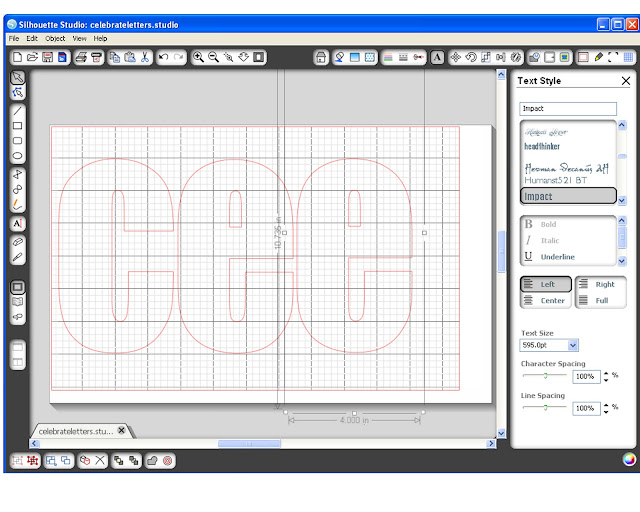Viewport: 640px width, 512px height.
Task: Click the pencil icon in top toolbar
Action: click(598, 58)
